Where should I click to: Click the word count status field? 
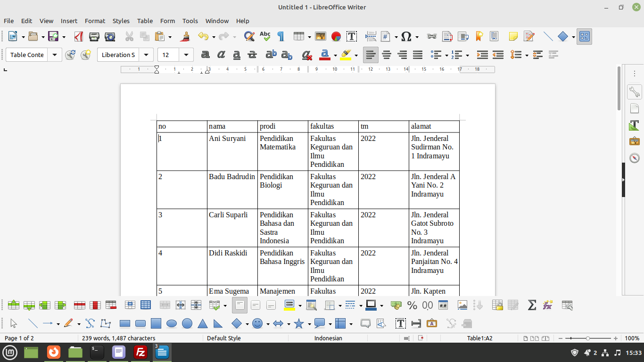[x=118, y=338]
